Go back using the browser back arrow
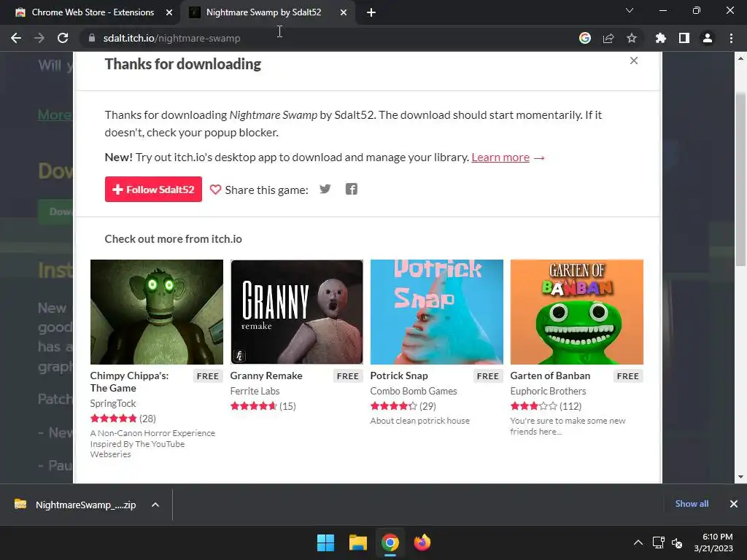This screenshot has height=560, width=747. 16,38
